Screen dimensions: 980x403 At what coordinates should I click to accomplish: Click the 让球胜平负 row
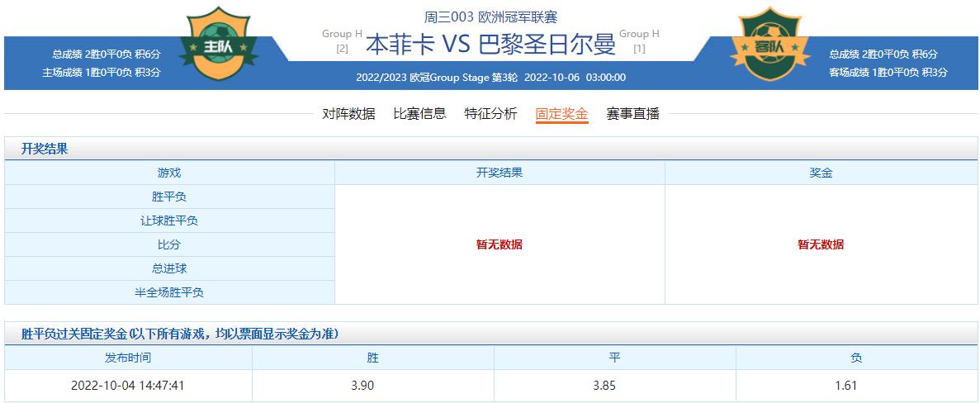coord(169,220)
